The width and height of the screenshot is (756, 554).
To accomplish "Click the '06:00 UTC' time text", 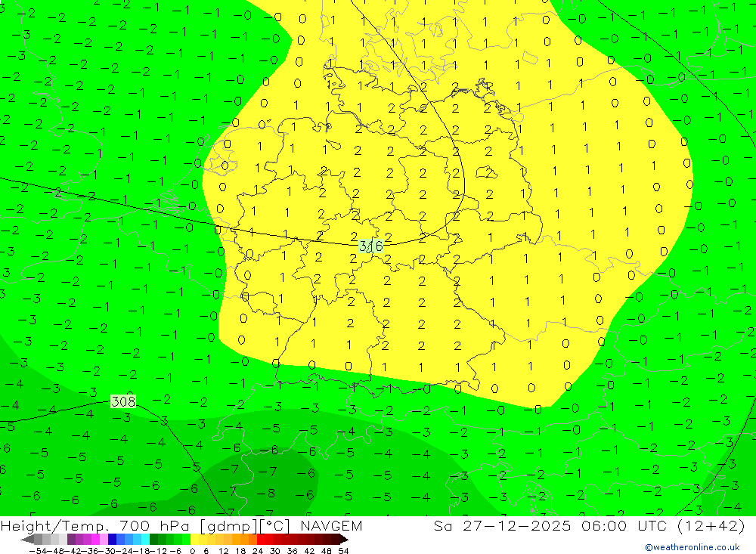I will coord(624,525).
